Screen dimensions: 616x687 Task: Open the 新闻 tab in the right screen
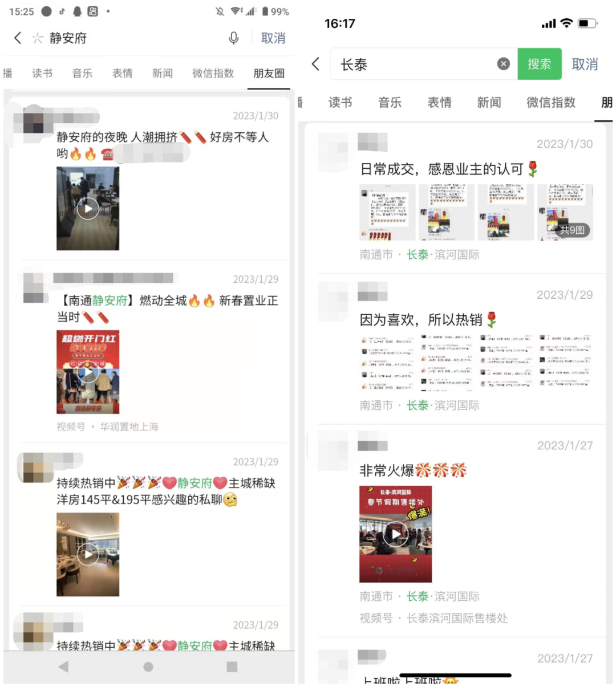tap(489, 103)
